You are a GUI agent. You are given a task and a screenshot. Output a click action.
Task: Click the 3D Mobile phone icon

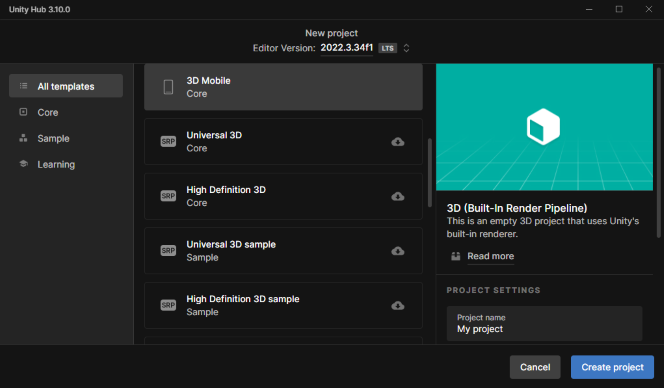168,87
